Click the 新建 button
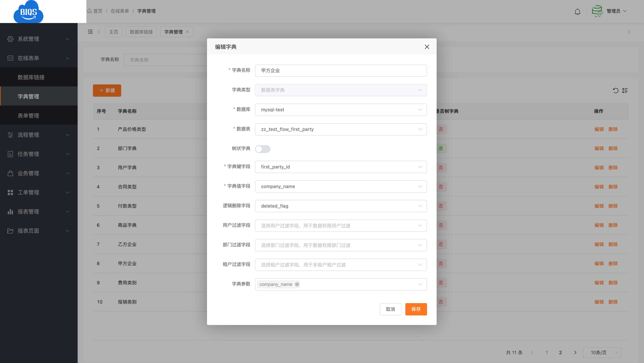 click(107, 90)
